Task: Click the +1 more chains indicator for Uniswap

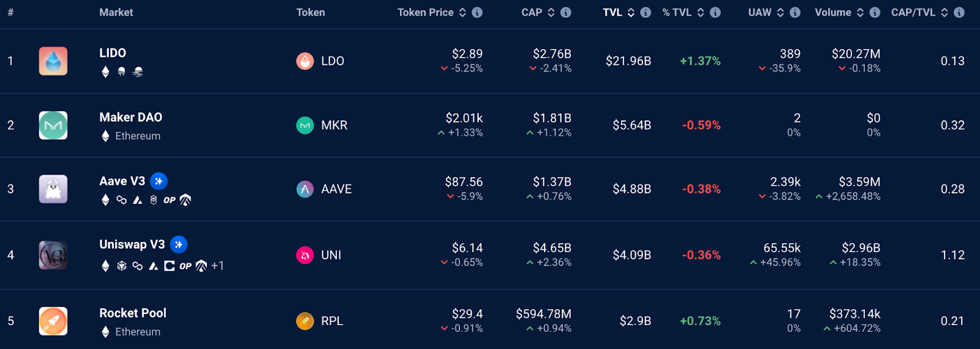Action: point(217,266)
